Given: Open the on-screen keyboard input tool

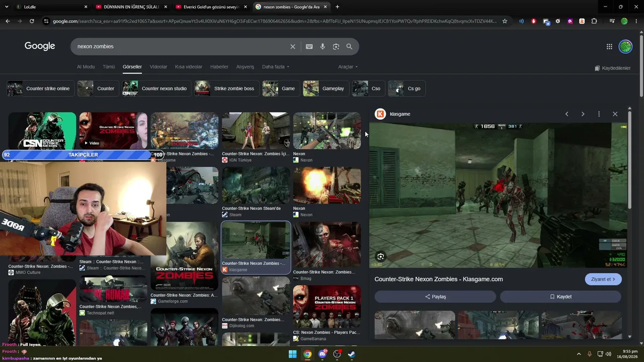Looking at the screenshot, I should (x=309, y=46).
